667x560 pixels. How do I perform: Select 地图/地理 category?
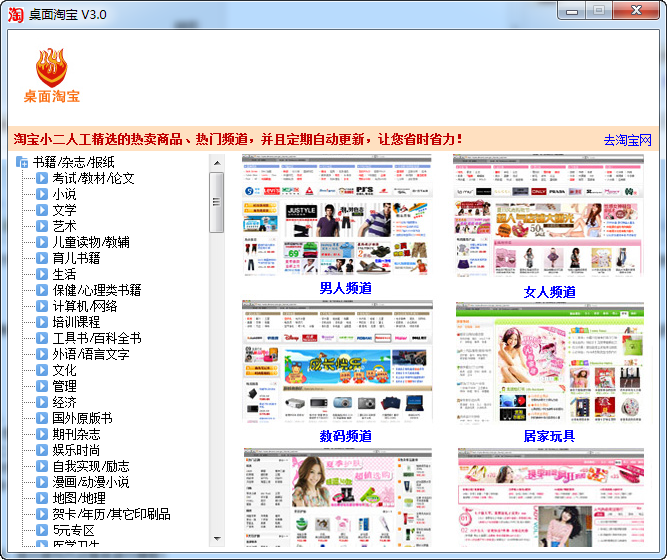tap(79, 498)
